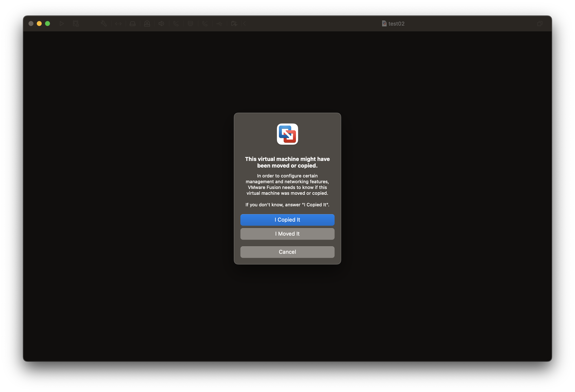Click the CD/DVD drive toolbar icon
The image size is (575, 392).
147,24
